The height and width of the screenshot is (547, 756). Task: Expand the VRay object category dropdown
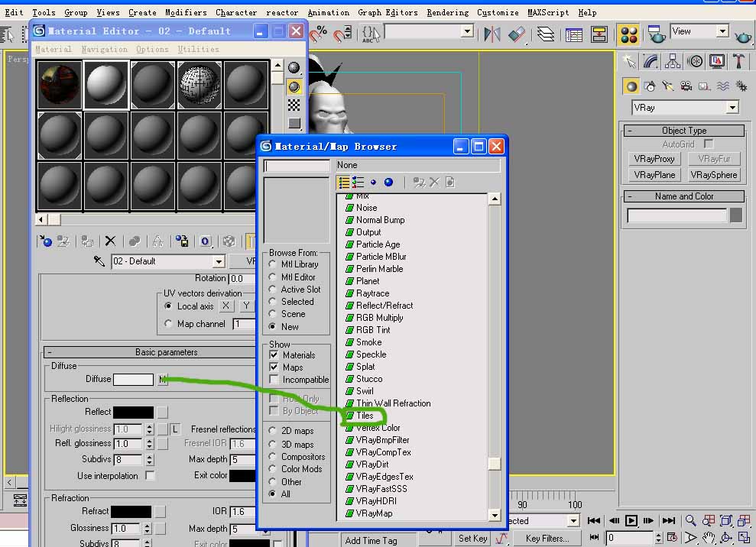(x=732, y=108)
